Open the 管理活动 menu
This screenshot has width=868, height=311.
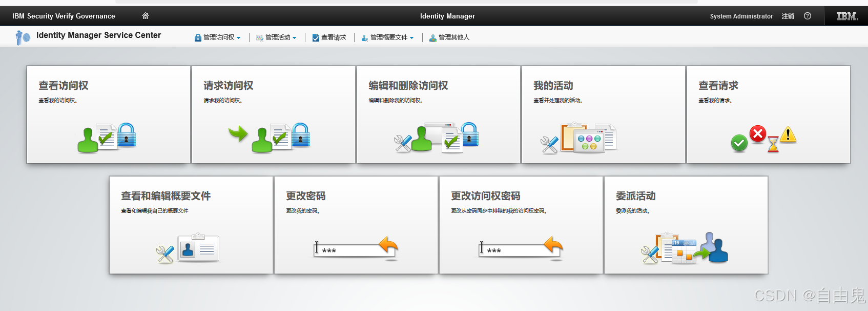tap(277, 37)
